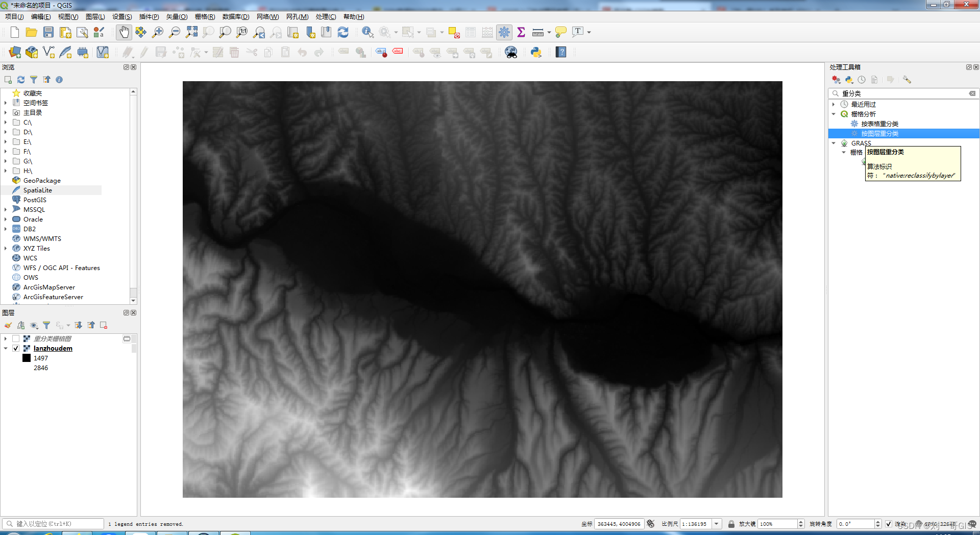
Task: Click the coordinate field 363445, 4004906
Action: [x=619, y=524]
